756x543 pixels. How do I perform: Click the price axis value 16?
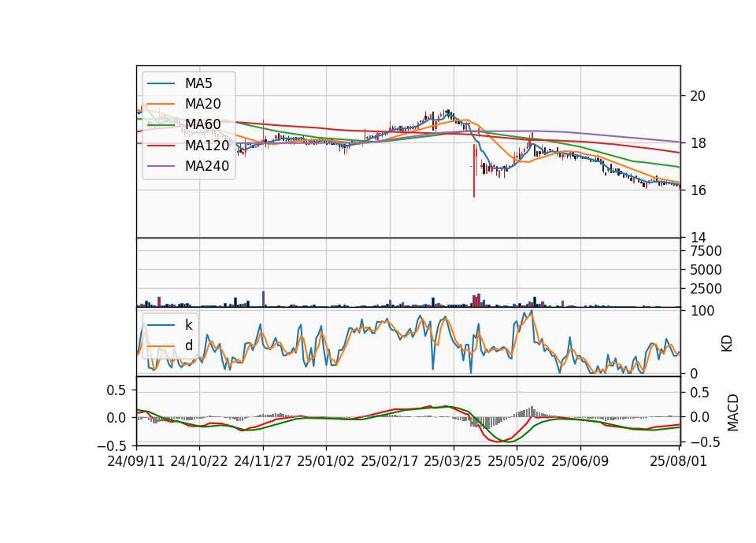click(x=698, y=190)
